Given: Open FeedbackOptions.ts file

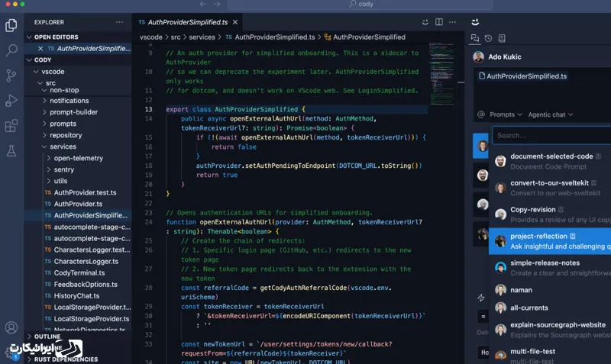Looking at the screenshot, I should pos(78,284).
